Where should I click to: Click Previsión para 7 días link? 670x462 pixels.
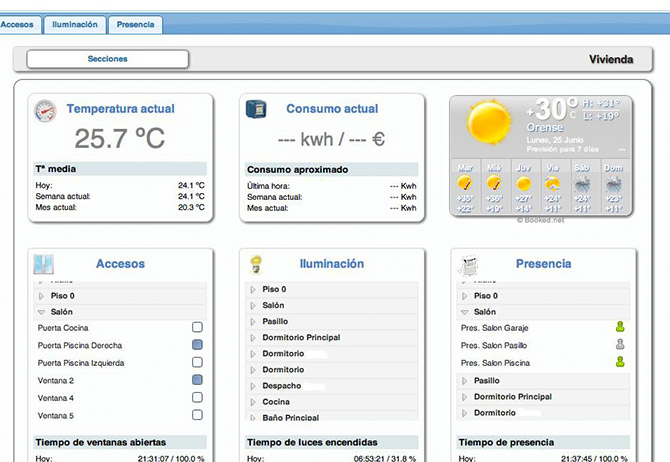point(562,149)
